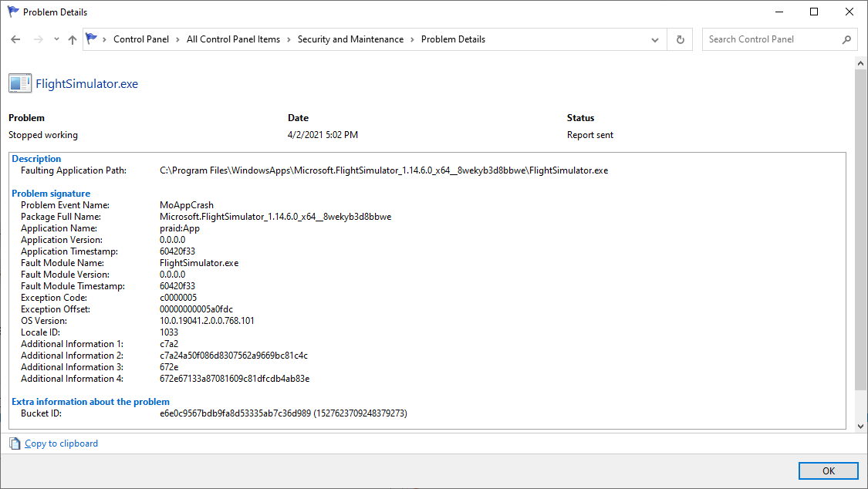
Task: Click the Additional Information 1 value c7a2
Action: point(169,344)
